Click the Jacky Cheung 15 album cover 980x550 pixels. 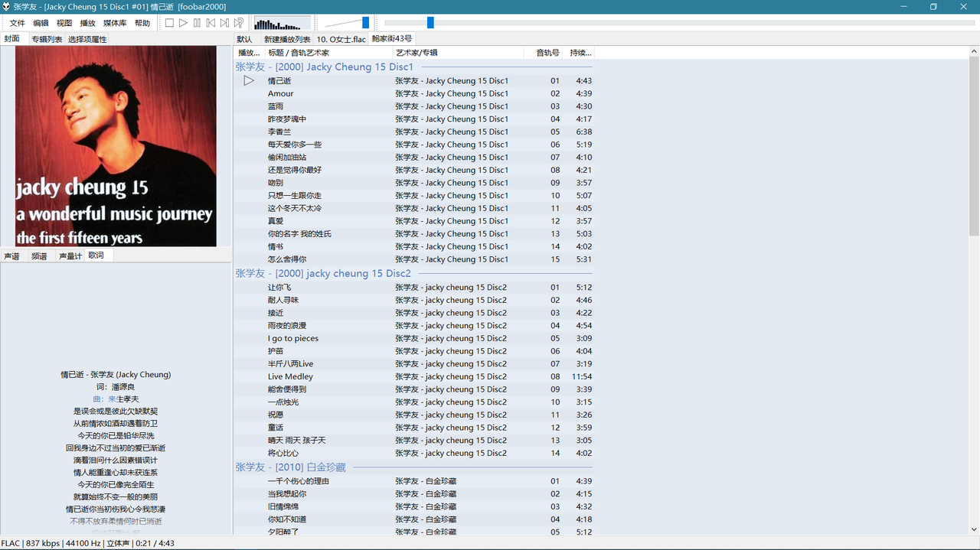click(x=116, y=146)
